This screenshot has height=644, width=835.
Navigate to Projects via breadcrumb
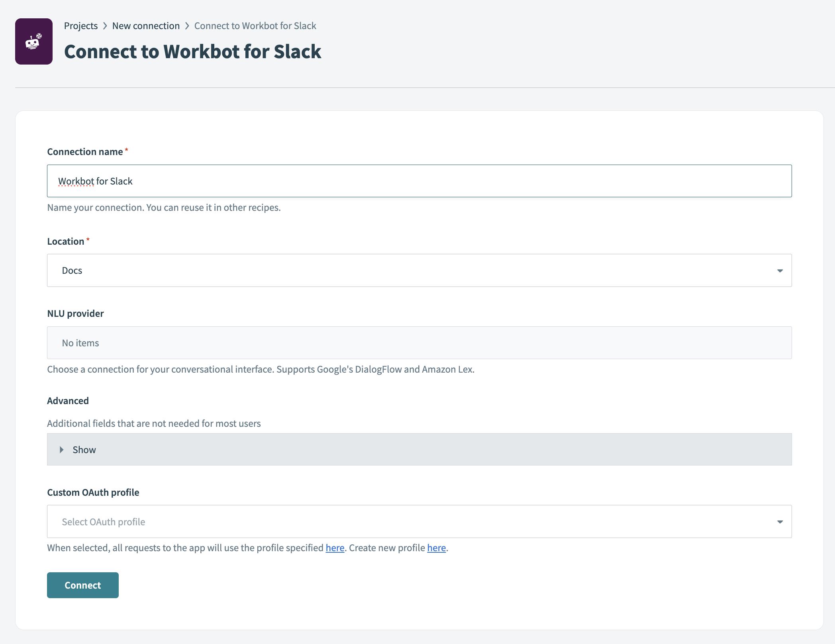80,26
